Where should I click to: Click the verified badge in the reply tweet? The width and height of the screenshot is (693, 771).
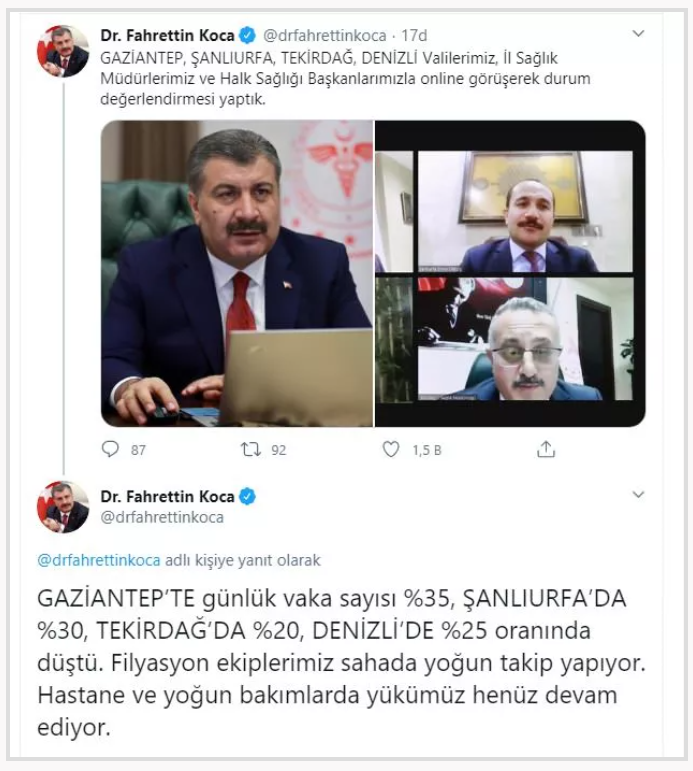coord(247,497)
